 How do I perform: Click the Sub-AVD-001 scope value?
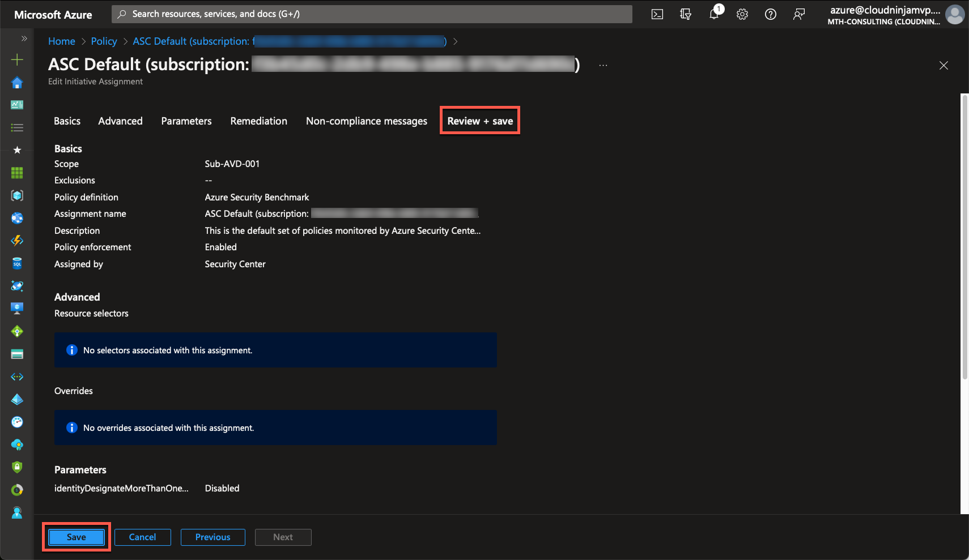tap(232, 164)
